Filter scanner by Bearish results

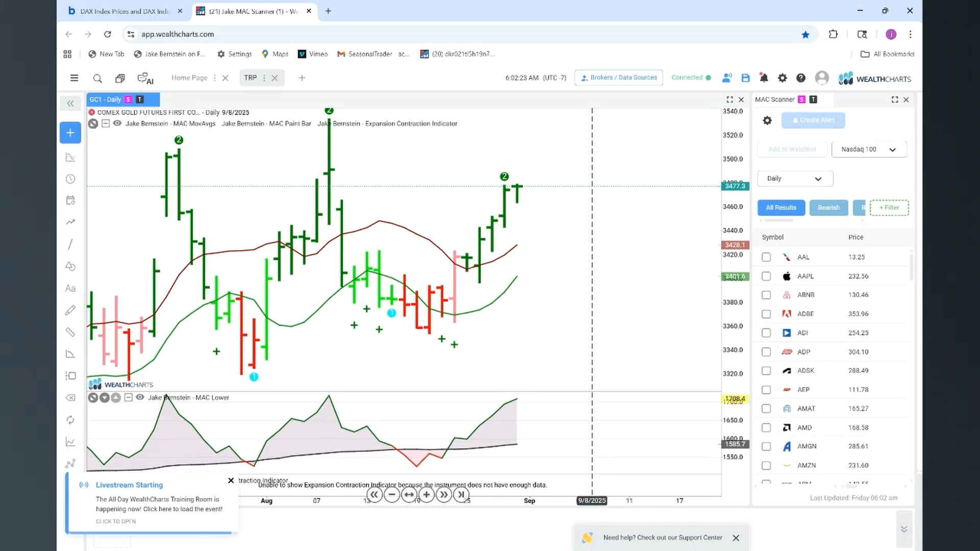828,208
